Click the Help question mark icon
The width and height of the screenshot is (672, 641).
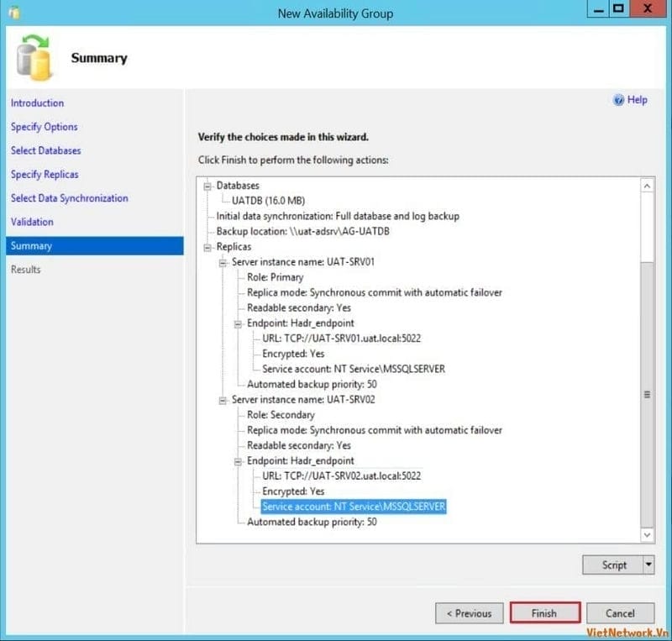click(619, 100)
